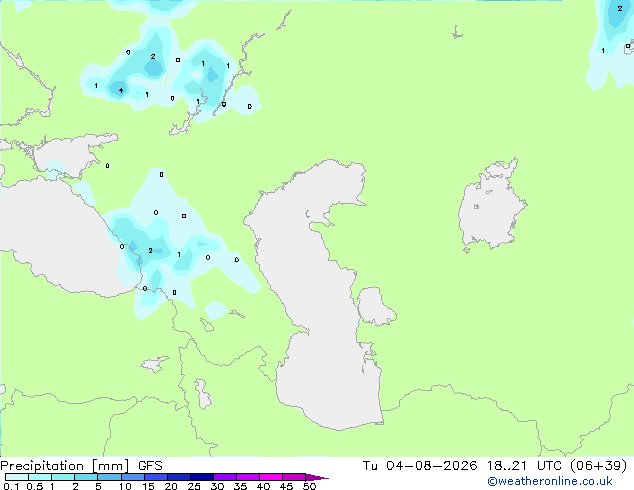Click the purple arrow above 50 mm
Screen dimensions: 634x490
[x=317, y=477]
